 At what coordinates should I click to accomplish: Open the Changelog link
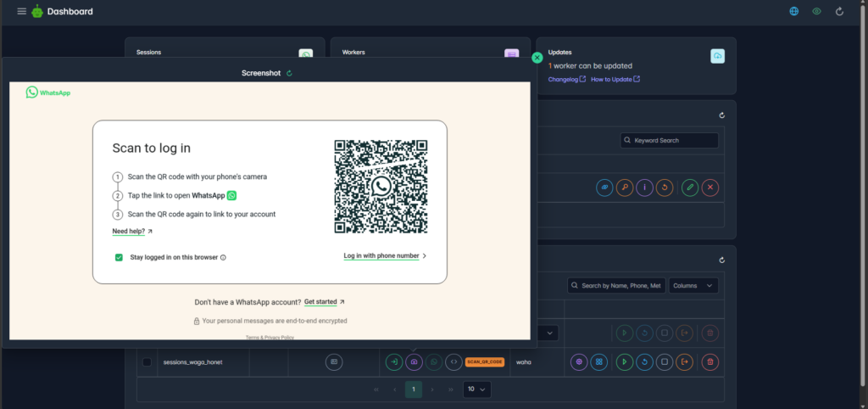click(x=567, y=79)
